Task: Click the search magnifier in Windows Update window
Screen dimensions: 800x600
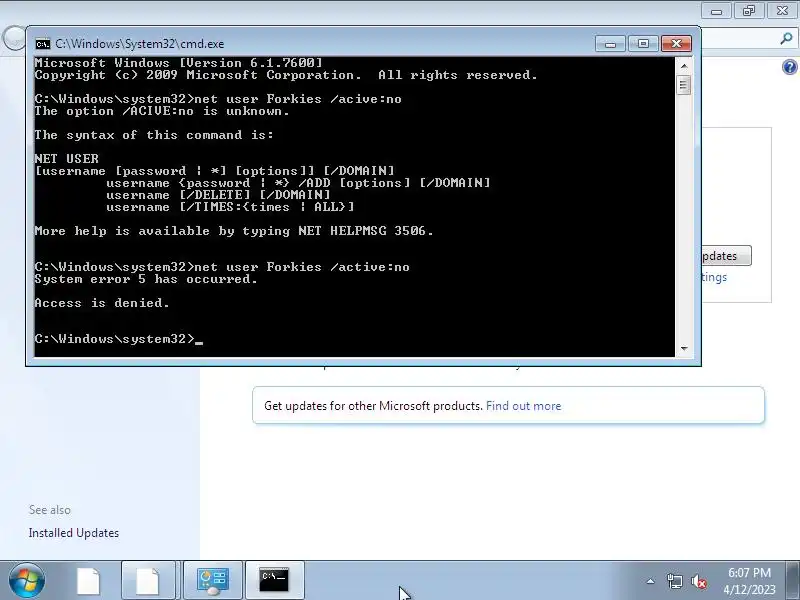Action: [786, 38]
